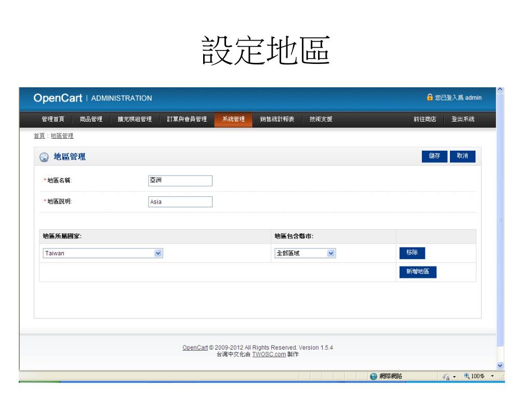
Task: Click the vertical scrollbar thumb
Action: click(500, 220)
